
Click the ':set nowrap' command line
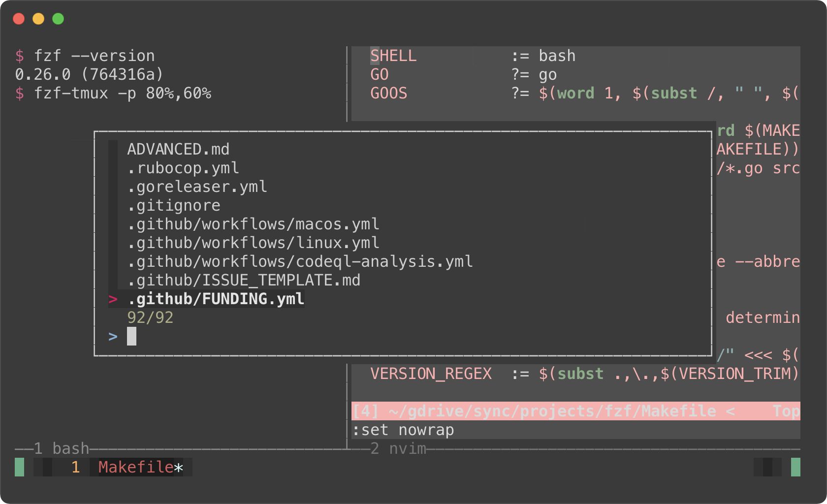(x=403, y=430)
